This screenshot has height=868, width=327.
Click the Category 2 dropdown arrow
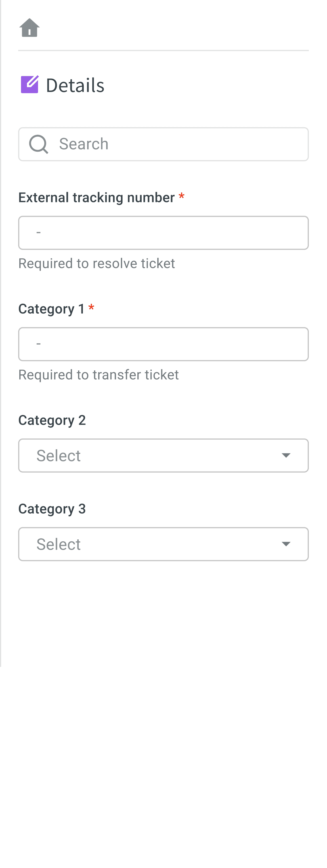pyautogui.click(x=286, y=456)
